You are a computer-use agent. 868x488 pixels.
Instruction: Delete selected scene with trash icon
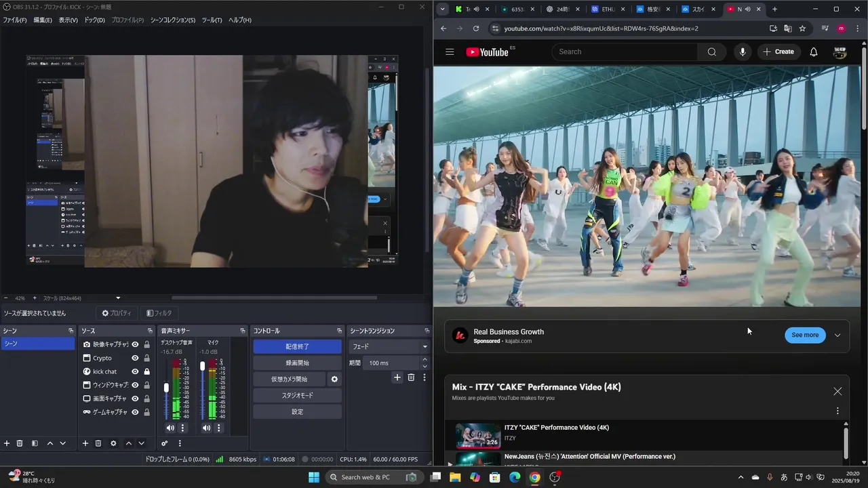pos(20,443)
